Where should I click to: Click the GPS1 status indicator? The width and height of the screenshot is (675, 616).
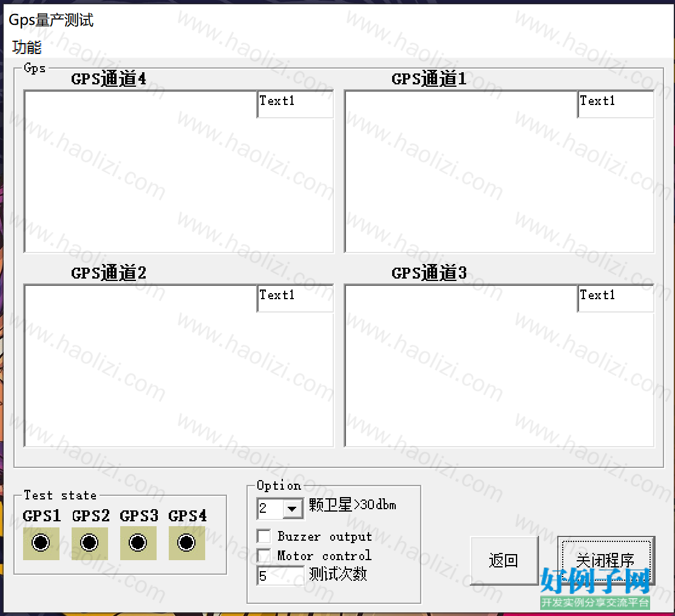[x=41, y=543]
